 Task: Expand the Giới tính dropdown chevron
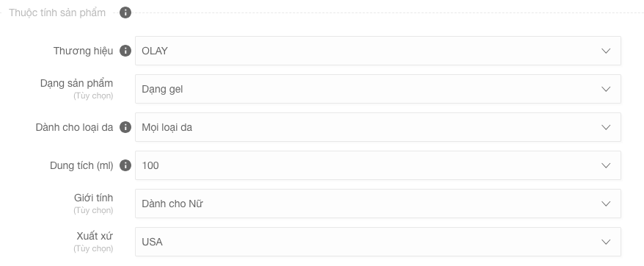[x=606, y=204]
